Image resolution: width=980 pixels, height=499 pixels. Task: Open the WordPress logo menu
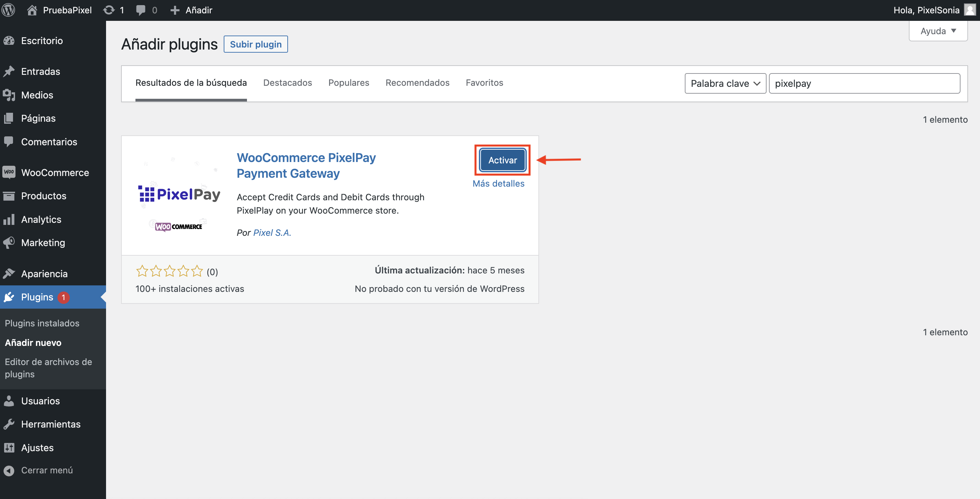pos(8,10)
